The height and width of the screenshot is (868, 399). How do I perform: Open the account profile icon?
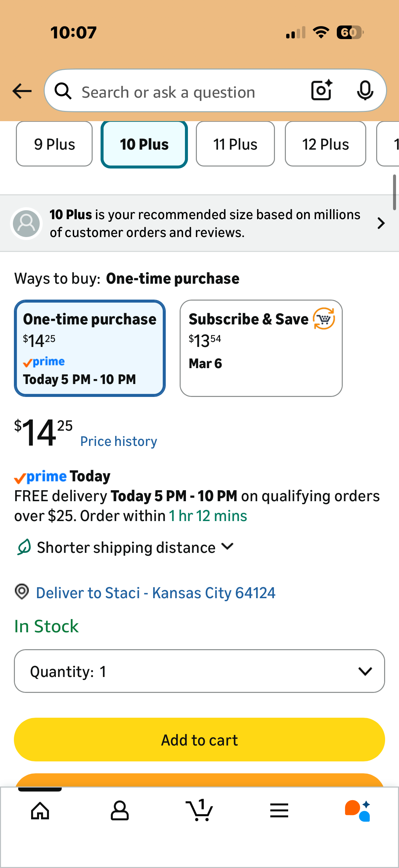(119, 810)
